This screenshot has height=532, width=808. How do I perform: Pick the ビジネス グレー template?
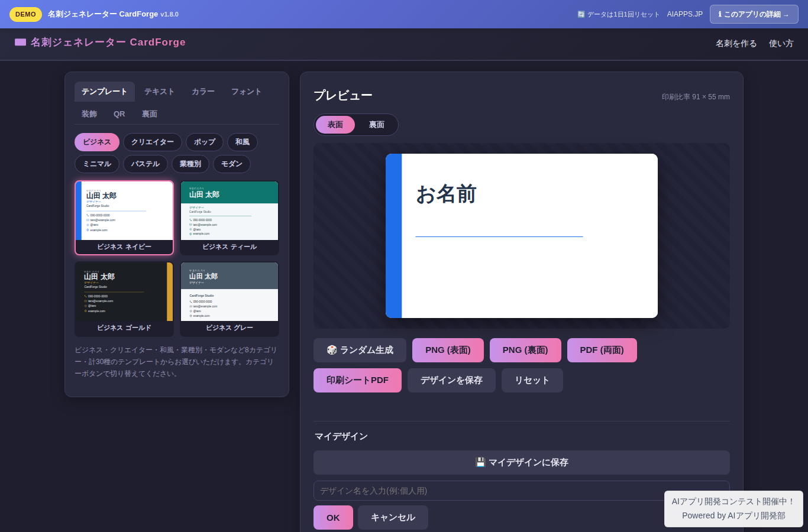230,299
